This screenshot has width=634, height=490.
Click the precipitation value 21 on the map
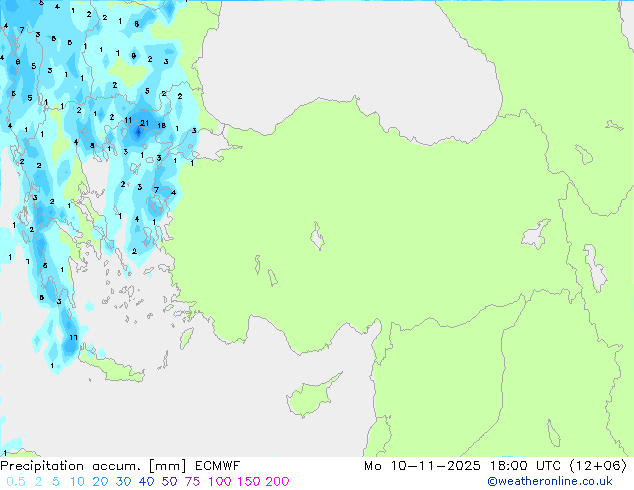[x=144, y=123]
